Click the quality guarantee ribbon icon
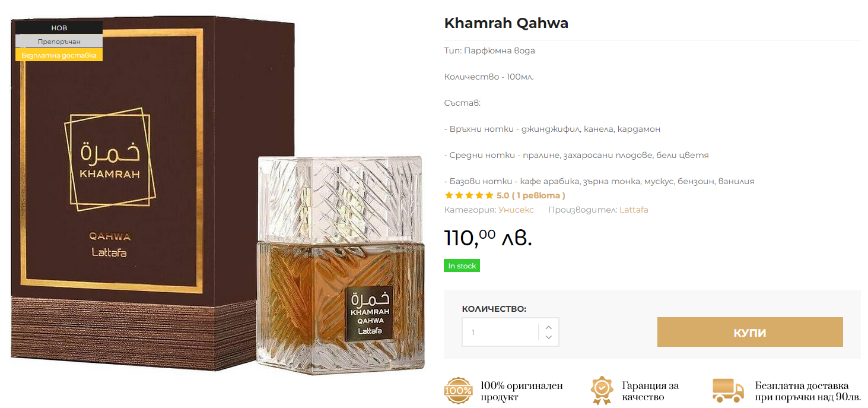 pyautogui.click(x=601, y=390)
